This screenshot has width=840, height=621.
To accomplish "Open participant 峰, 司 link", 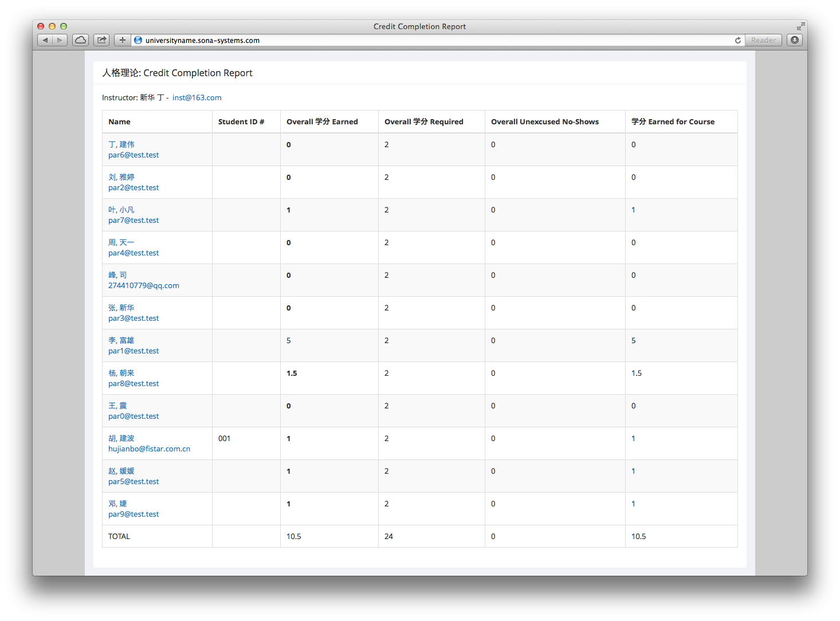I will point(117,275).
